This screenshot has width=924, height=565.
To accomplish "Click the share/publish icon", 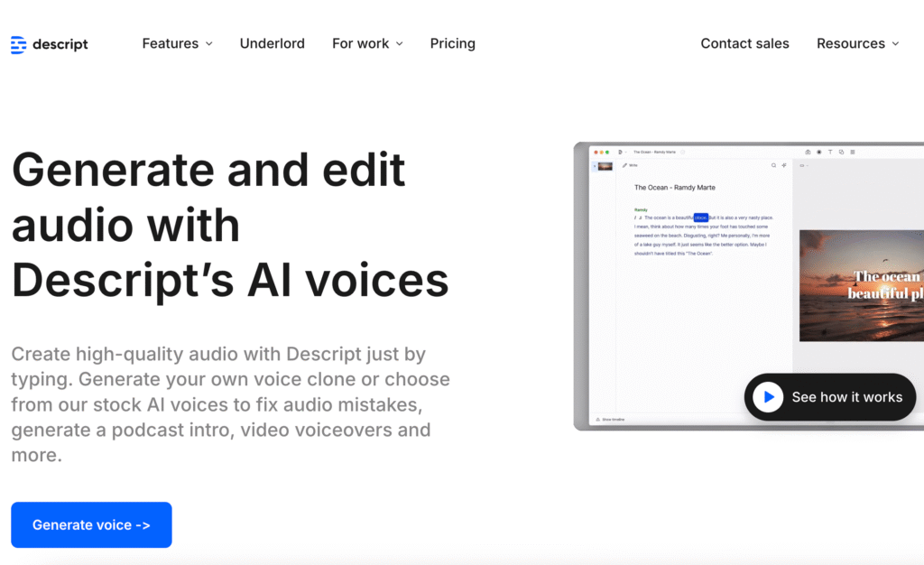I will point(808,152).
